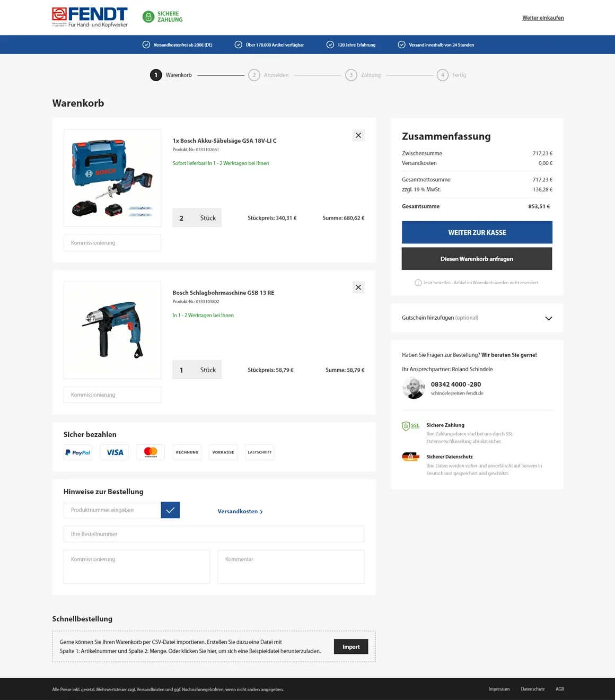
Task: Open Impressum in the footer
Action: pyautogui.click(x=499, y=689)
